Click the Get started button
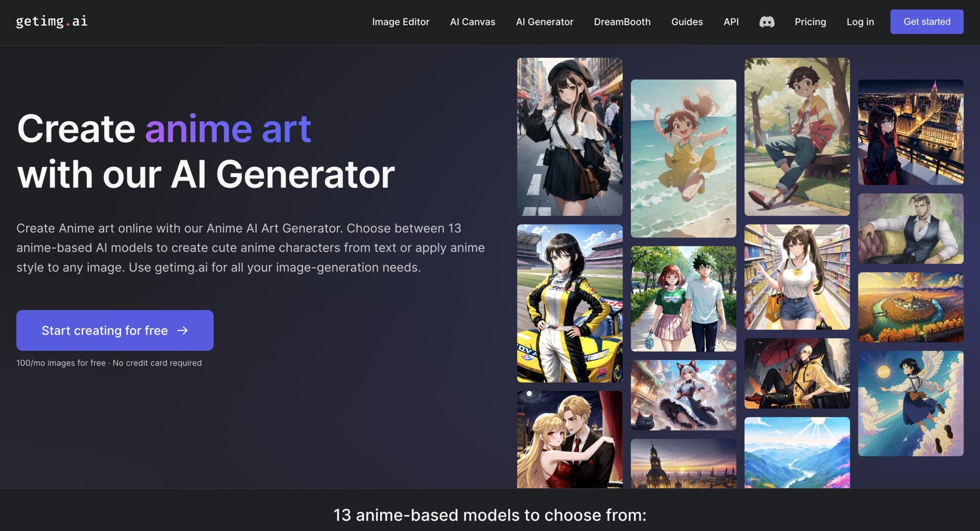 click(927, 22)
